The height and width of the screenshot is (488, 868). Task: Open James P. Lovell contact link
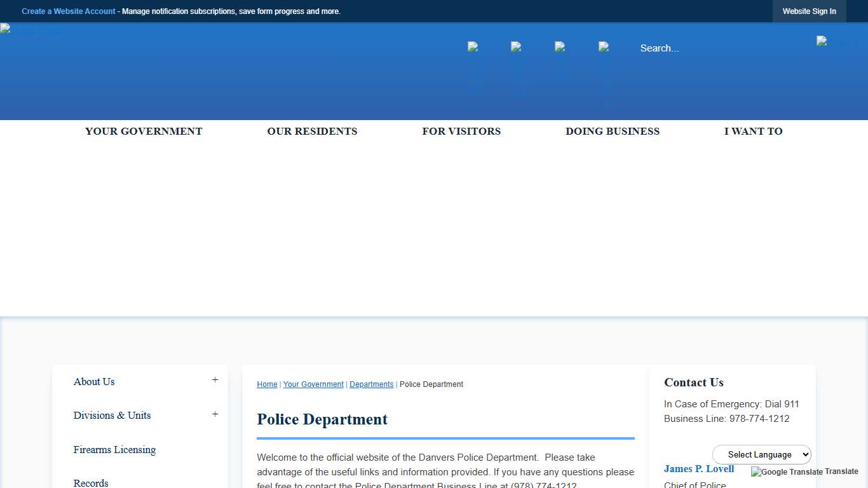tap(699, 469)
